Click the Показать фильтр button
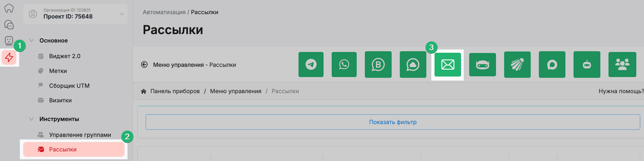Viewport: 644px width, 161px height. point(393,122)
